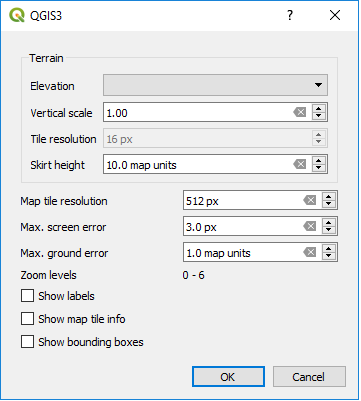Click the help question mark icon

(290, 15)
